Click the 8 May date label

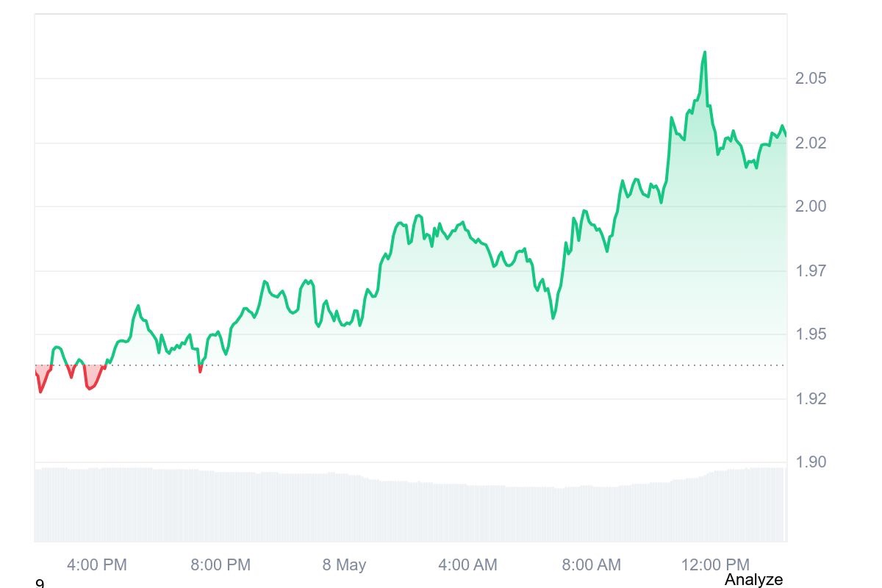pos(344,565)
